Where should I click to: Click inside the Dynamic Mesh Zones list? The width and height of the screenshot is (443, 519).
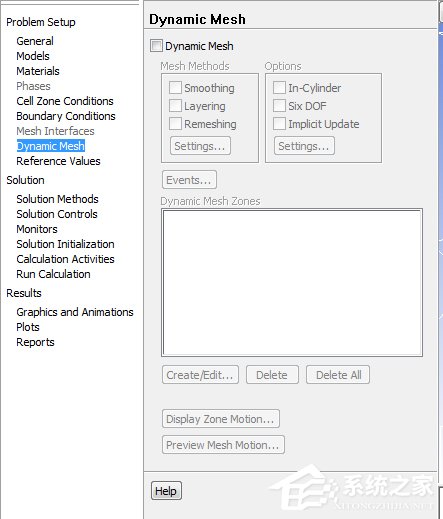coord(292,283)
